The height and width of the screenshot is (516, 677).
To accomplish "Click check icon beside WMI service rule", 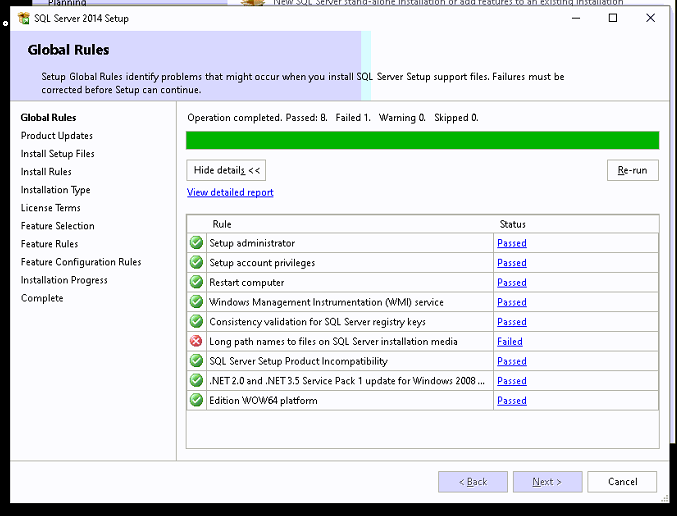I will click(196, 302).
